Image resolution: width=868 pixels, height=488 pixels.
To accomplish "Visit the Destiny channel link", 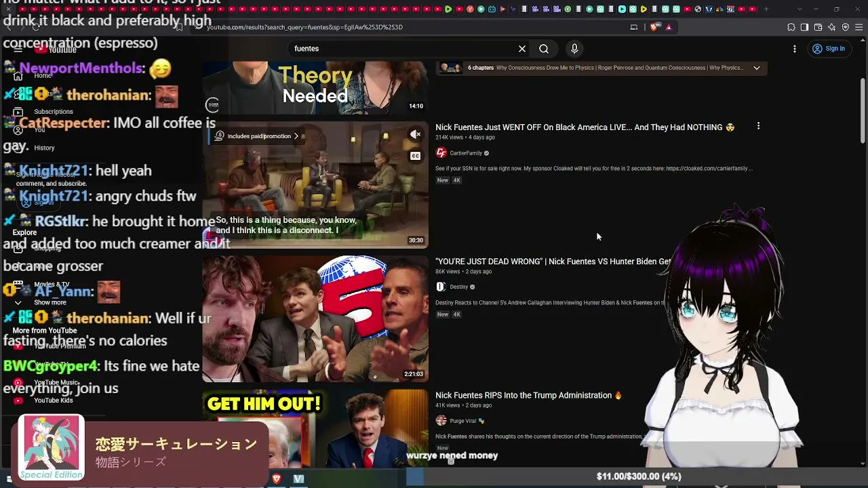I will (459, 287).
